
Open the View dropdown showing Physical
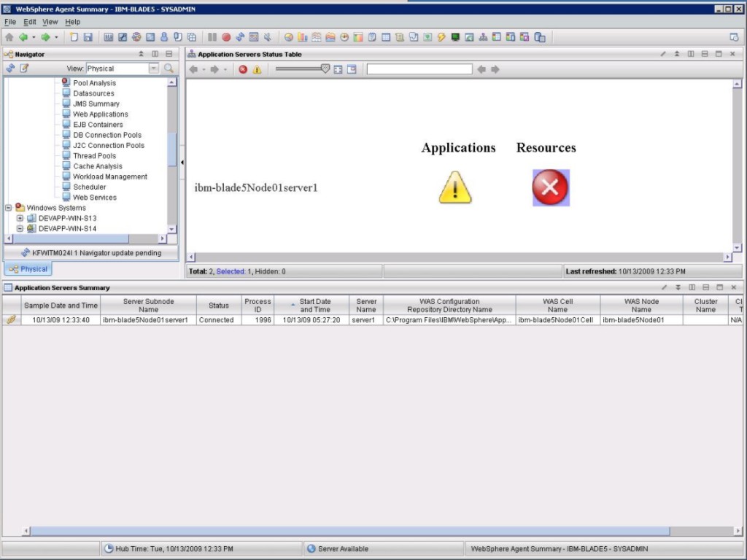coord(154,68)
